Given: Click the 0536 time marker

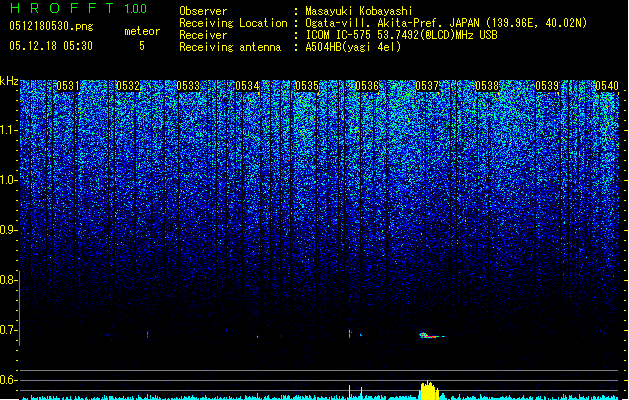Looking at the screenshot, I should click(367, 86).
